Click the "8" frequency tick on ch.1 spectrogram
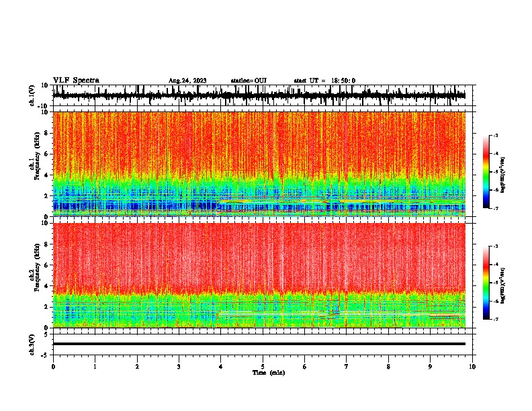The image size is (532, 411). 47,133
